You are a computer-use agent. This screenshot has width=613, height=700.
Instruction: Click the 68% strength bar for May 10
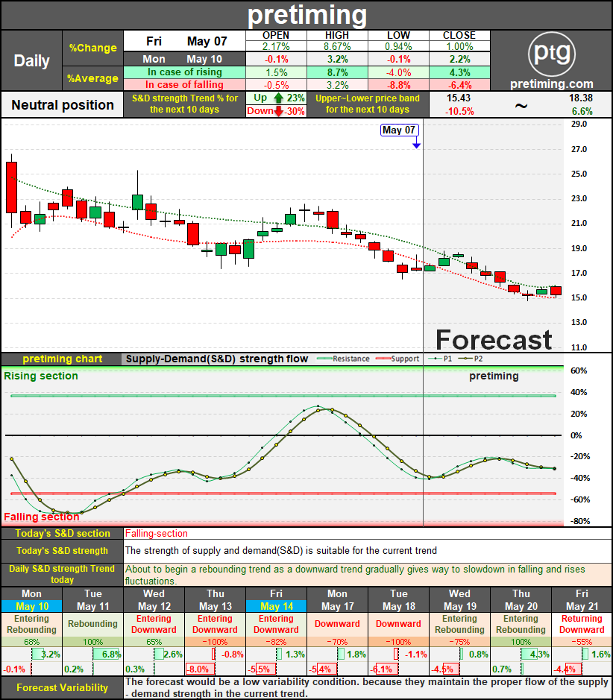tap(32, 642)
